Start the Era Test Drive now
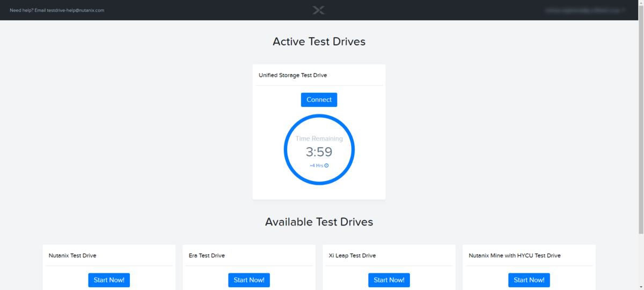The image size is (644, 290). point(249,280)
